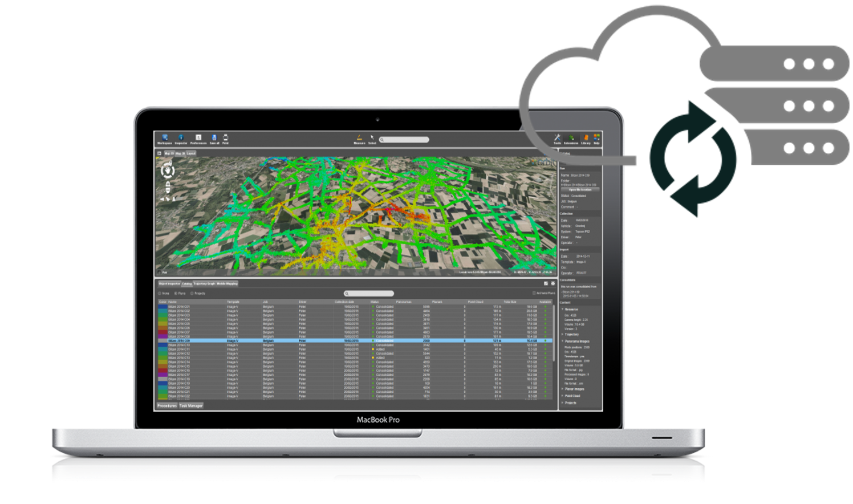Collapse the Panorama Images section

point(562,342)
